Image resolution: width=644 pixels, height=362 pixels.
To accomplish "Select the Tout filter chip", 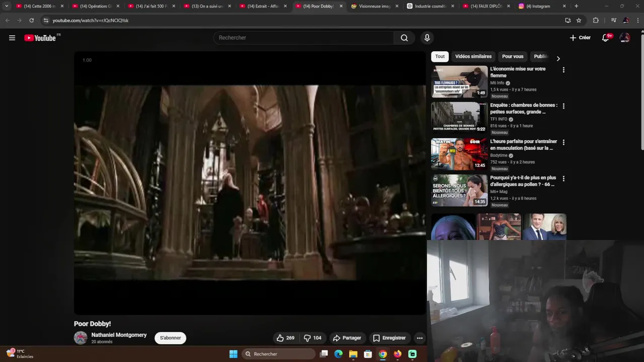I will click(440, 56).
